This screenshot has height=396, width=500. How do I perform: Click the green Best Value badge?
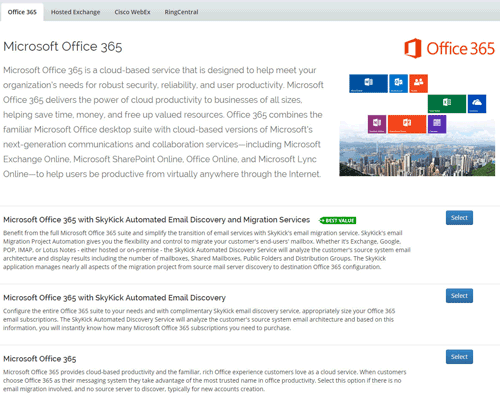338,220
